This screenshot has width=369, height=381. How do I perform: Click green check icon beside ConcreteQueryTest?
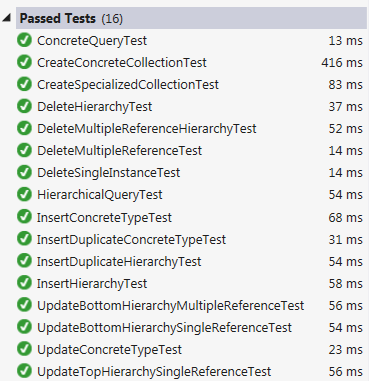click(x=24, y=40)
